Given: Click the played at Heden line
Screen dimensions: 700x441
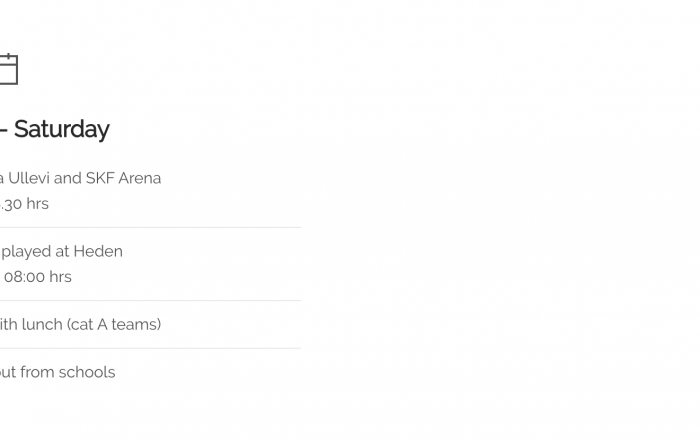Looking at the screenshot, I should pyautogui.click(x=62, y=251).
